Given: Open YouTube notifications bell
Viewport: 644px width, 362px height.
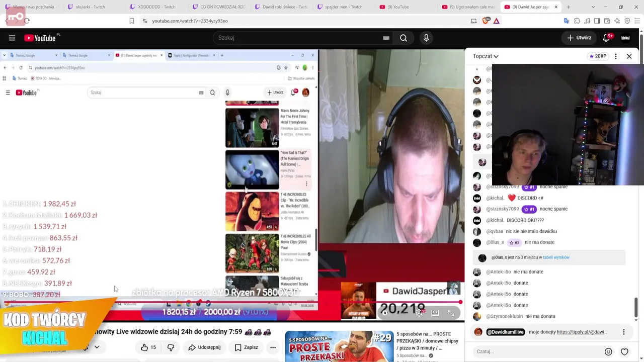Looking at the screenshot, I should [607, 38].
